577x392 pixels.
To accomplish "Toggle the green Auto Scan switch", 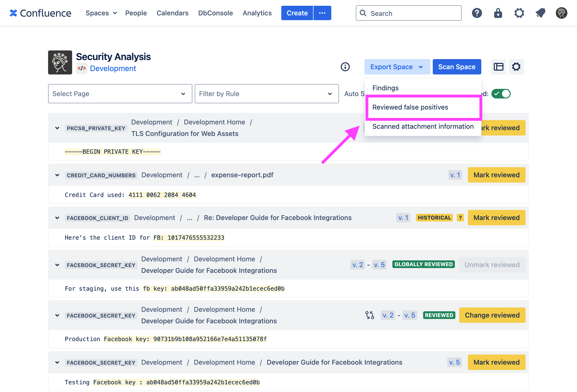I will click(501, 94).
